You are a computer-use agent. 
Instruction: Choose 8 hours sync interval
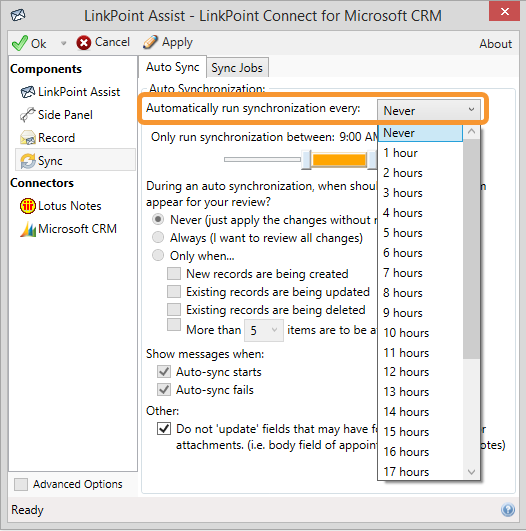(420, 293)
